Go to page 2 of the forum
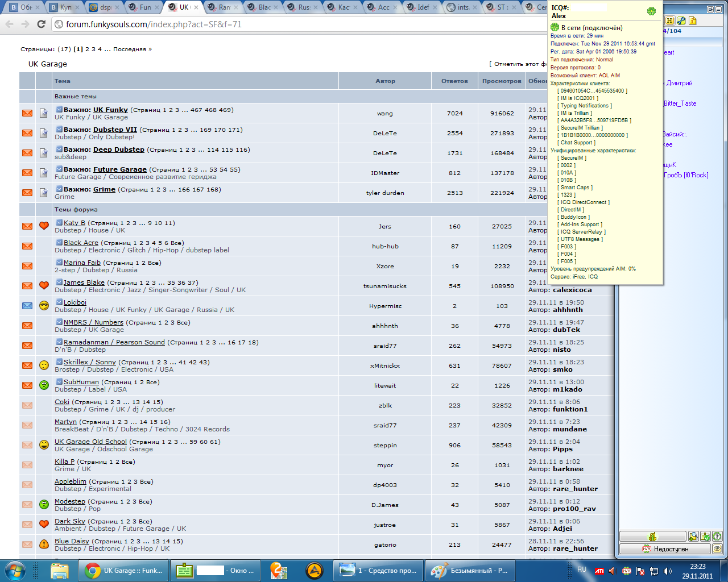The width and height of the screenshot is (728, 582). tap(88, 49)
